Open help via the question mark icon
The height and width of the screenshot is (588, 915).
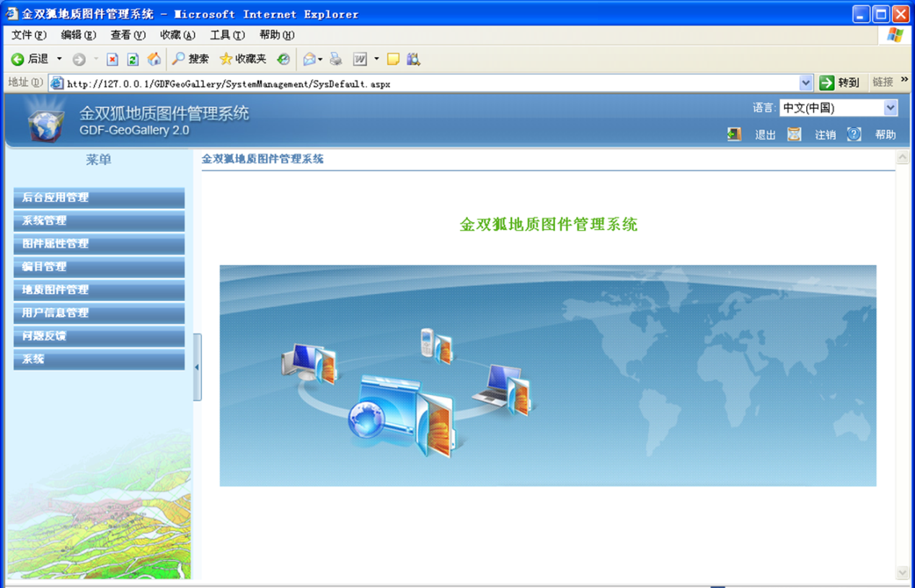click(x=854, y=134)
